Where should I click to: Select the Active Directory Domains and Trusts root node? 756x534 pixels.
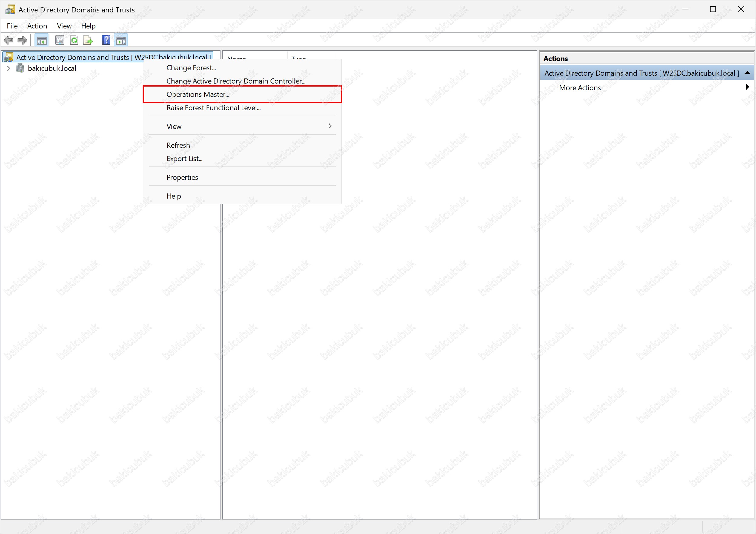coord(108,57)
